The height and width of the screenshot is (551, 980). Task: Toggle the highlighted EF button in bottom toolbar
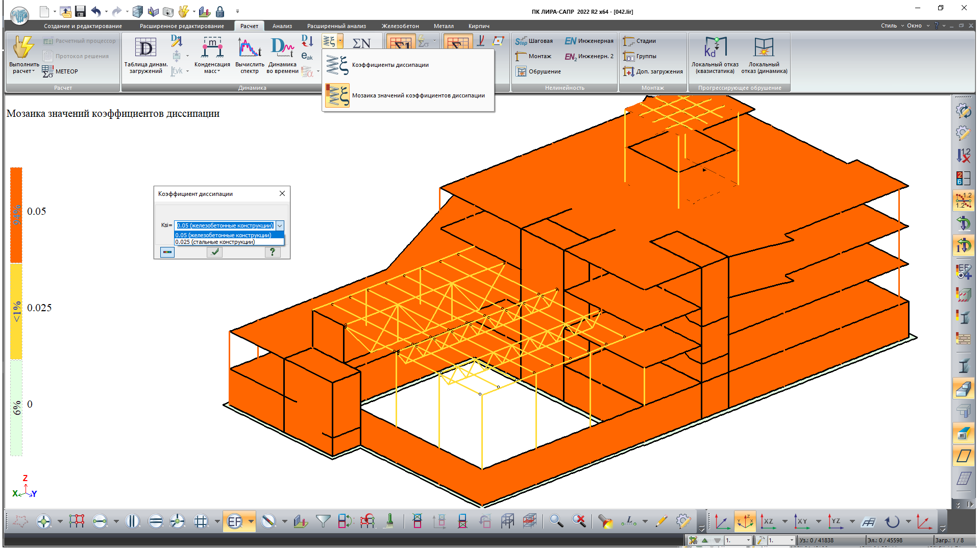click(234, 521)
